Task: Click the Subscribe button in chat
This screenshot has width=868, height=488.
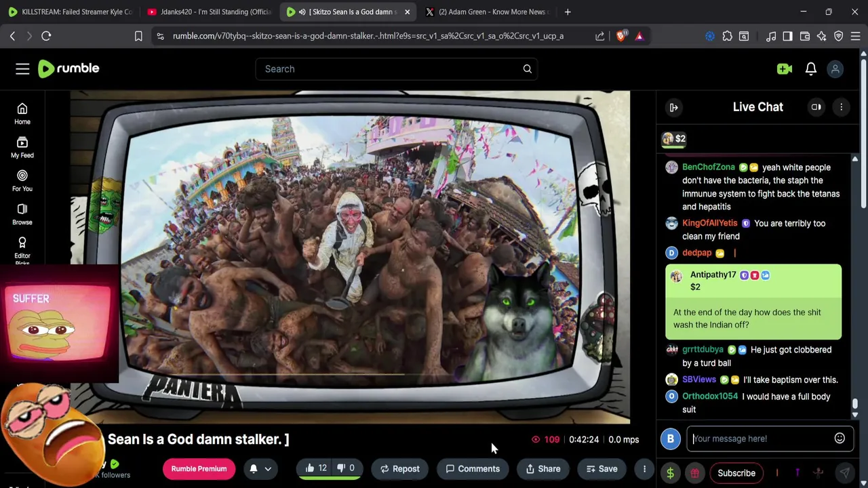Action: coord(736,473)
